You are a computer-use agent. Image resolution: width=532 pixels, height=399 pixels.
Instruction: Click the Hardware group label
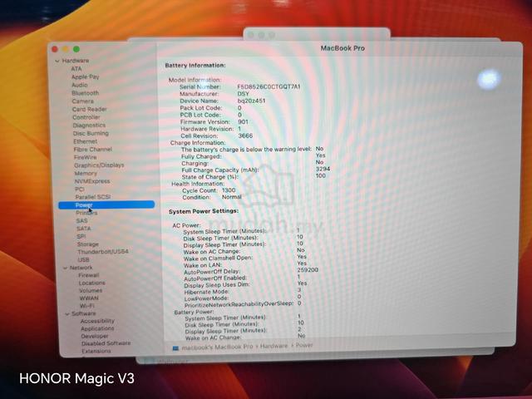point(76,61)
